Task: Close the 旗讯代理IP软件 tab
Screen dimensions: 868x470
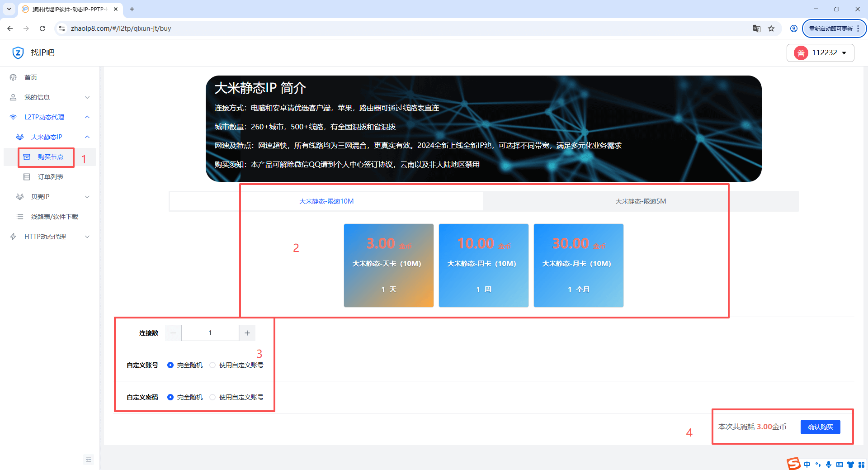Action: (116, 9)
